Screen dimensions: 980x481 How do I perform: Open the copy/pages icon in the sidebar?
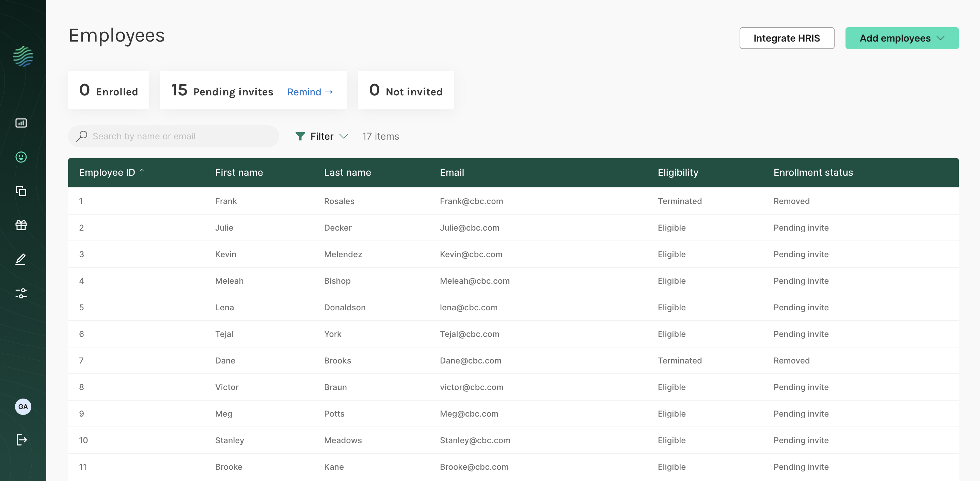click(21, 191)
